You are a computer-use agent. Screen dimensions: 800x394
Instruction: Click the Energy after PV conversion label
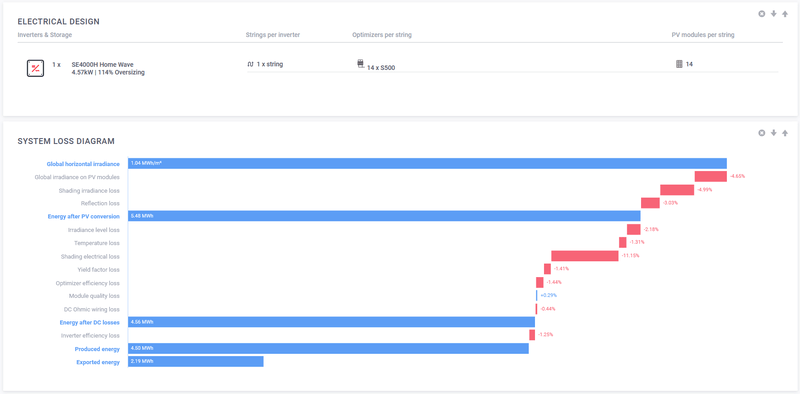(x=84, y=216)
